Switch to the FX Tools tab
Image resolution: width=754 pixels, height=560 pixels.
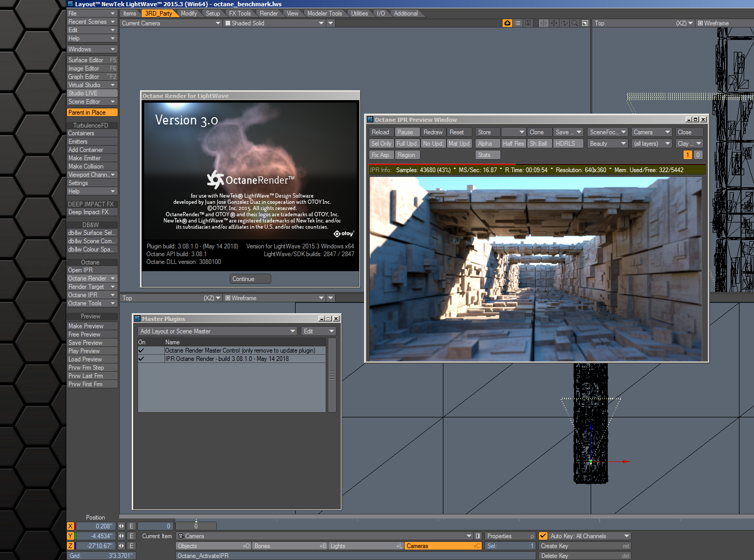pos(240,13)
